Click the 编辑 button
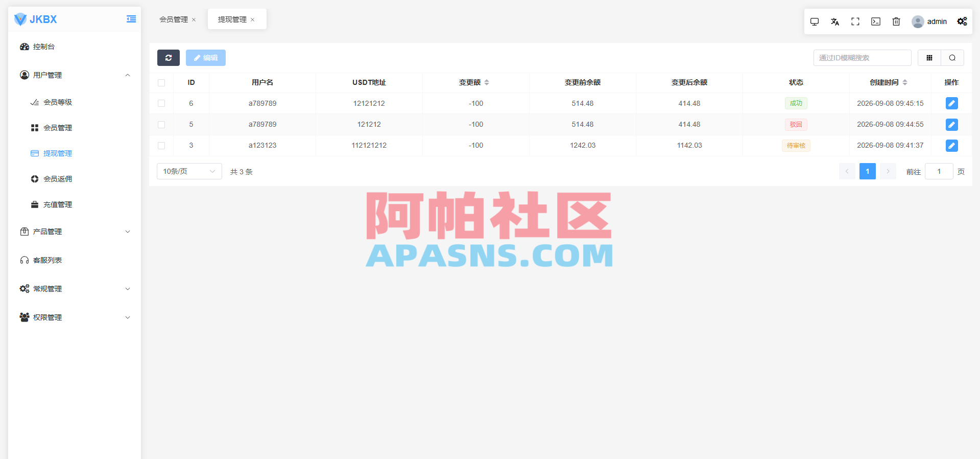980x459 pixels. [x=206, y=58]
